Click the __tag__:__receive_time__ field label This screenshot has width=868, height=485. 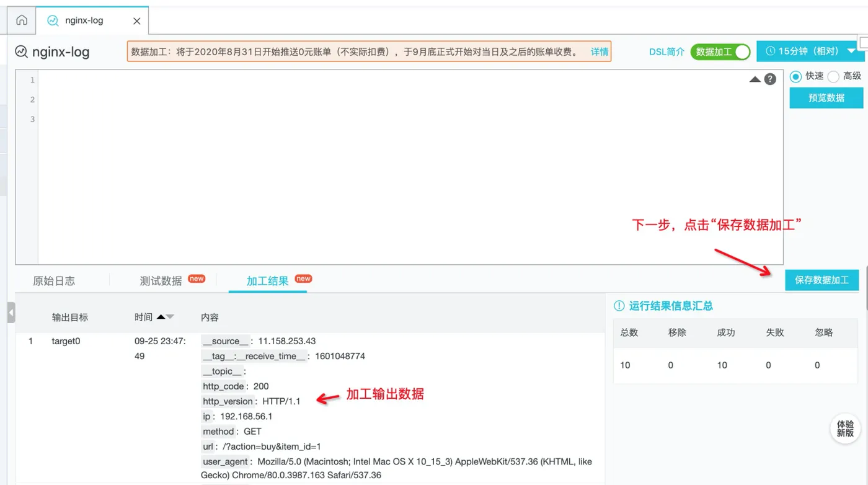tap(254, 356)
